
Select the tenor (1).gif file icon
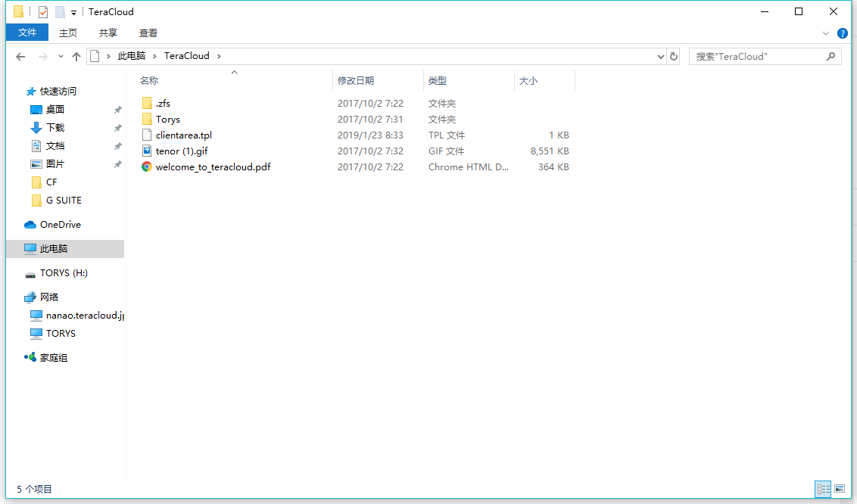[x=147, y=151]
